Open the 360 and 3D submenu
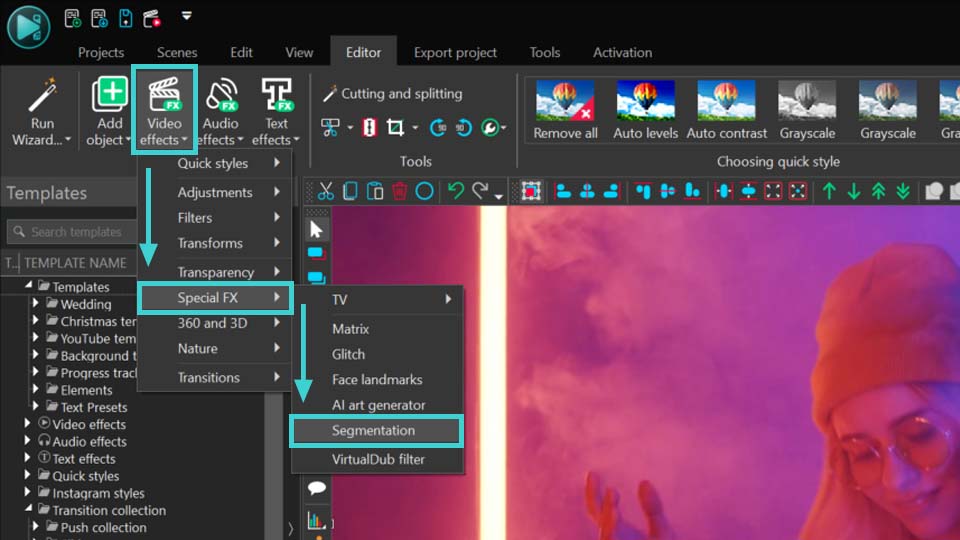 216,323
